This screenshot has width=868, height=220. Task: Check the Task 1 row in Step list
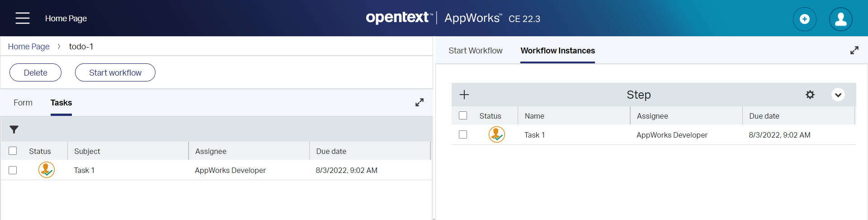463,134
